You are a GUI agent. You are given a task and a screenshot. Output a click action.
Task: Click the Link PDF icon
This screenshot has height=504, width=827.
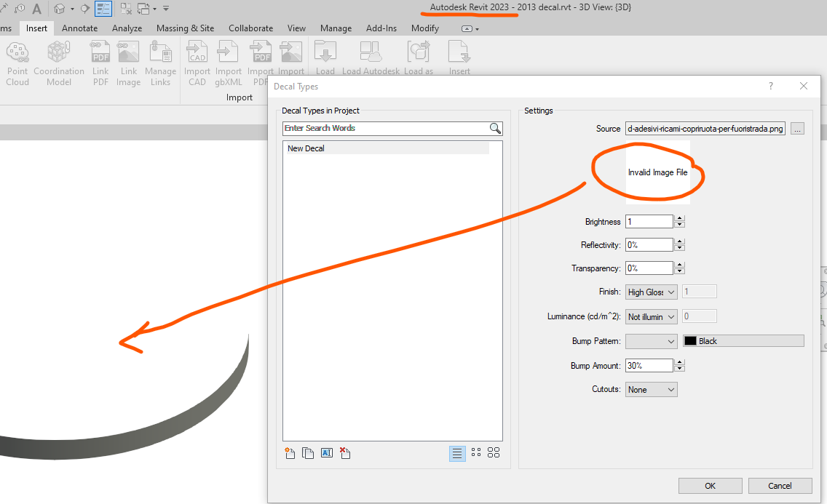[100, 52]
